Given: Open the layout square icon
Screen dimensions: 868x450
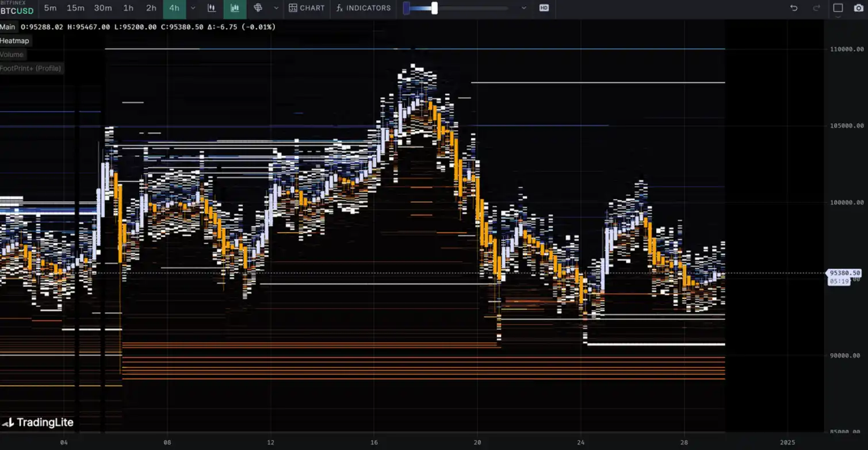Looking at the screenshot, I should click(838, 8).
